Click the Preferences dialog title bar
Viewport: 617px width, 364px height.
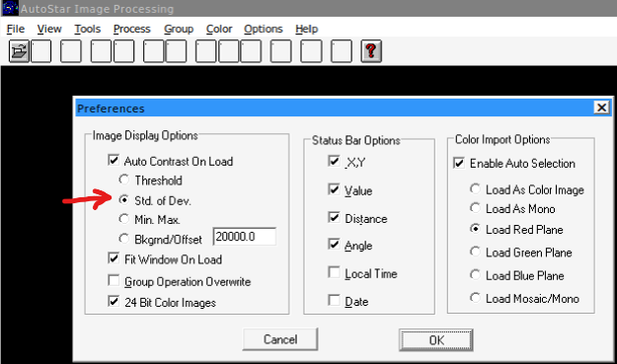(x=335, y=108)
